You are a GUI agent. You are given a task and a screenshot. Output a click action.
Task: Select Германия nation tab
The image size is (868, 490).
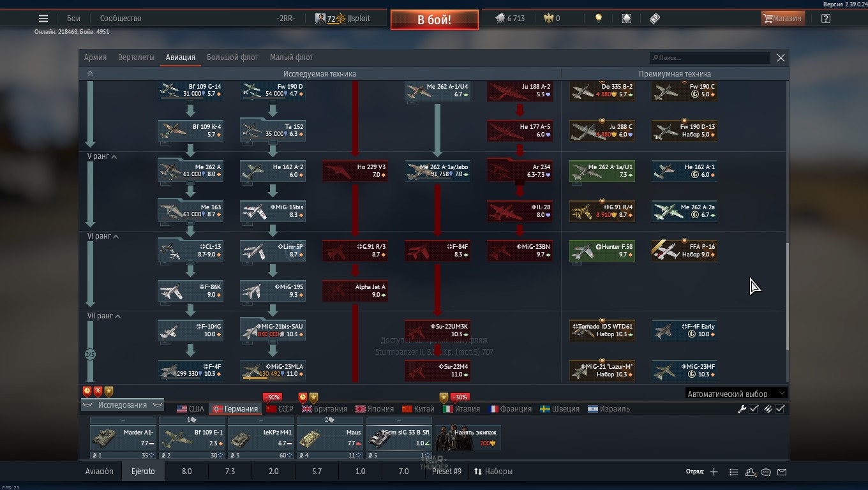pos(235,409)
